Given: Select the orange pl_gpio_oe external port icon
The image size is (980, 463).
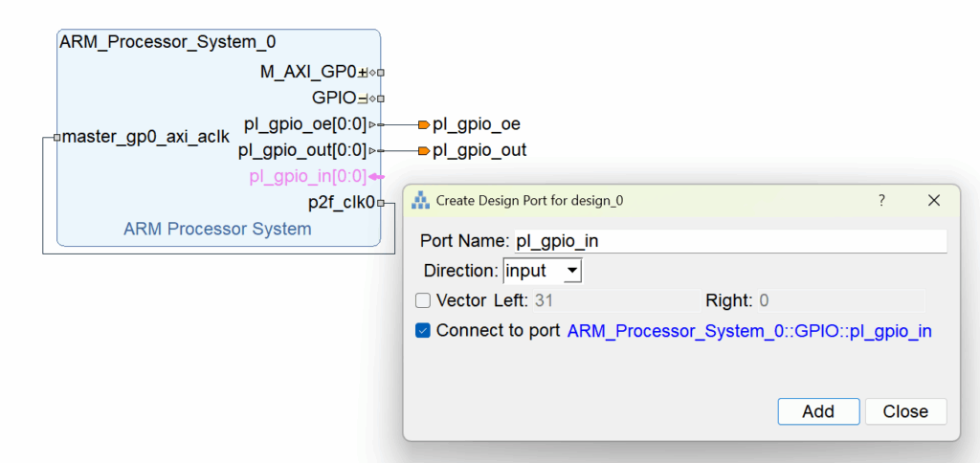Looking at the screenshot, I should click(424, 125).
